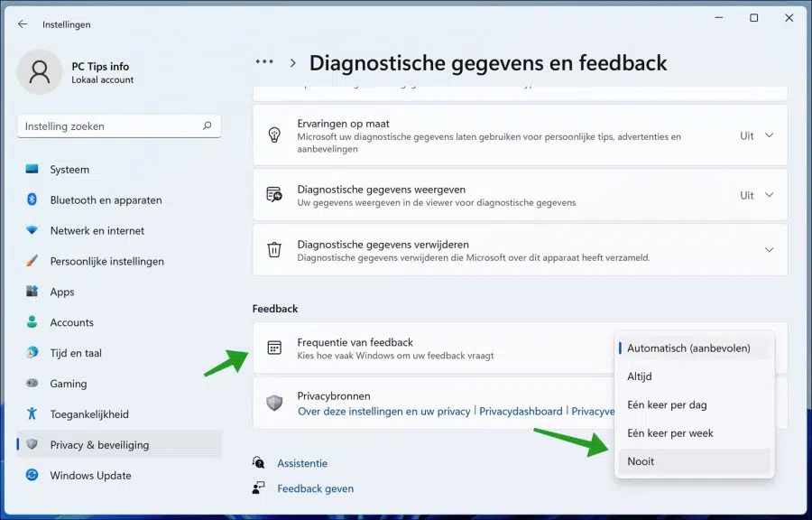Screen dimensions: 812x520
Task: Open Accounts settings
Action: [x=120, y=322]
